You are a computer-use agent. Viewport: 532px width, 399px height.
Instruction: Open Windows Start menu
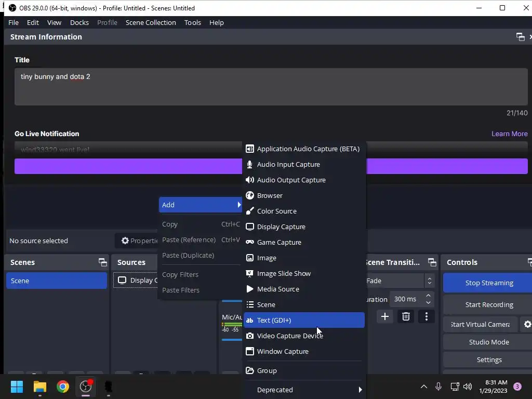point(17,387)
